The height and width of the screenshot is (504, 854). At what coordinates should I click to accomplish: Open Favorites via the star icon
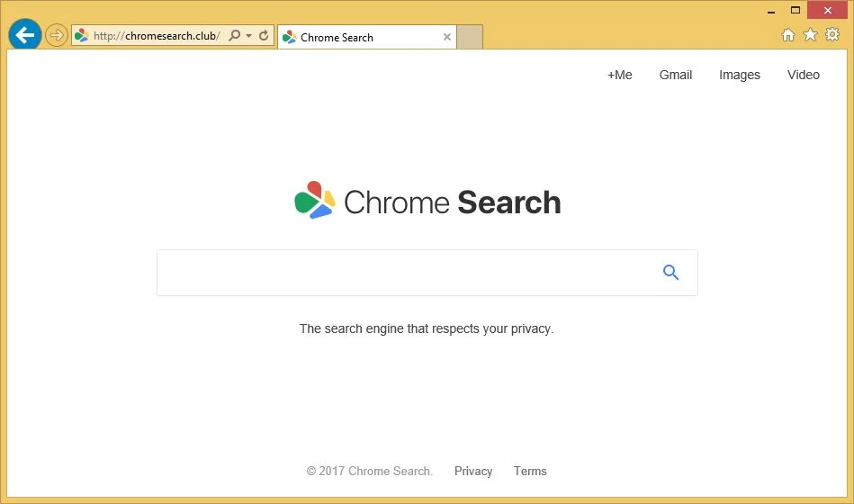pyautogui.click(x=811, y=35)
